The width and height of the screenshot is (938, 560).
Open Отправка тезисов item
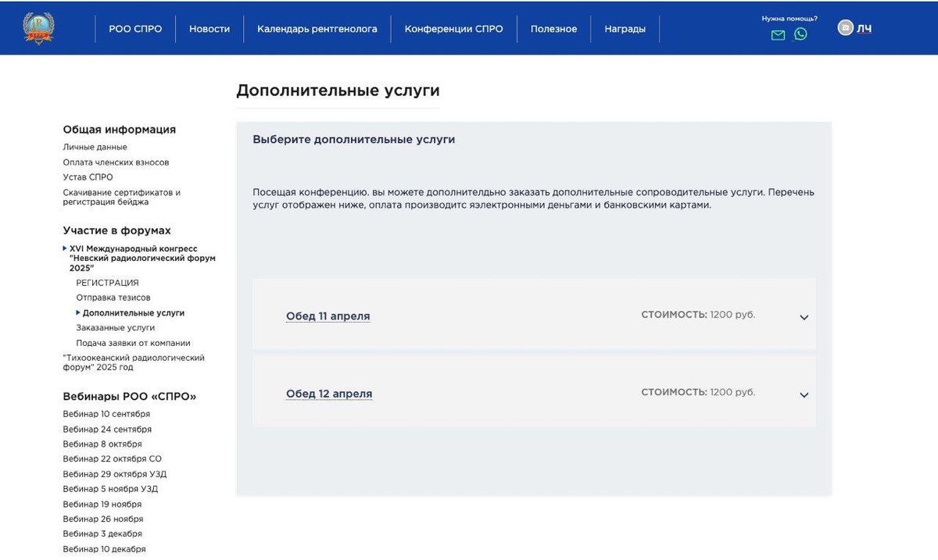113,298
